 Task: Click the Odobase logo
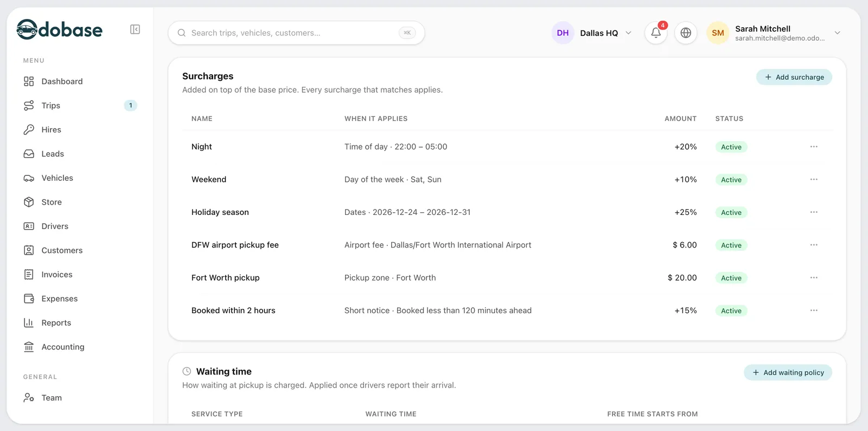pyautogui.click(x=59, y=29)
